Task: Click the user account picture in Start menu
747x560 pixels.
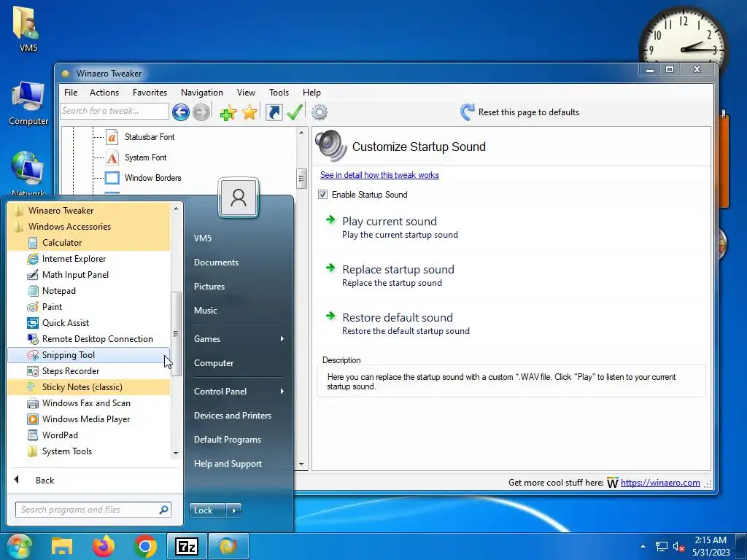Action: [x=239, y=198]
